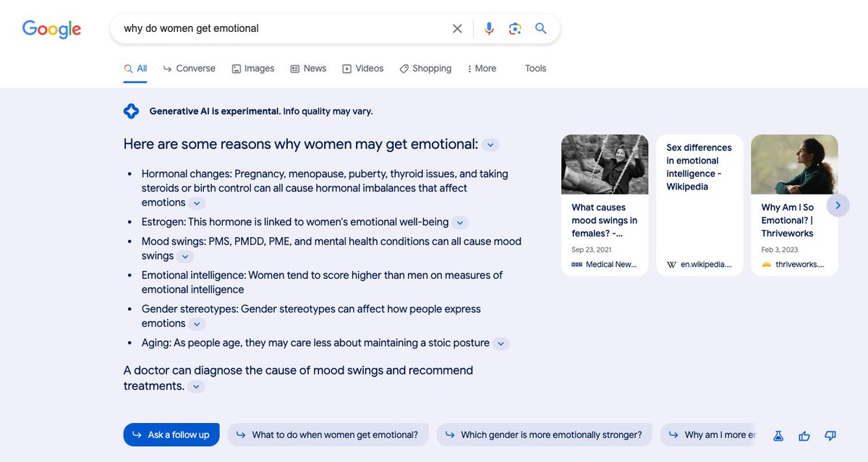Expand the Gender stereotypes bullet chevron
868x462 pixels.
point(197,325)
